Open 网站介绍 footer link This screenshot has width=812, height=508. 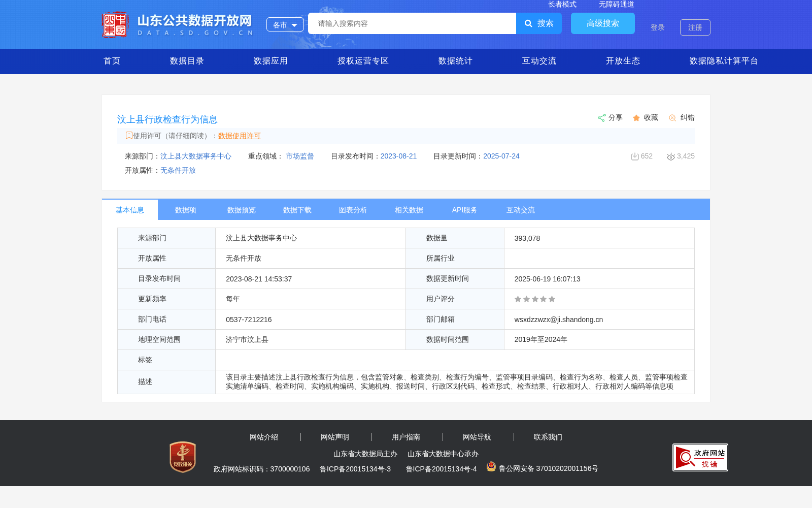(264, 437)
